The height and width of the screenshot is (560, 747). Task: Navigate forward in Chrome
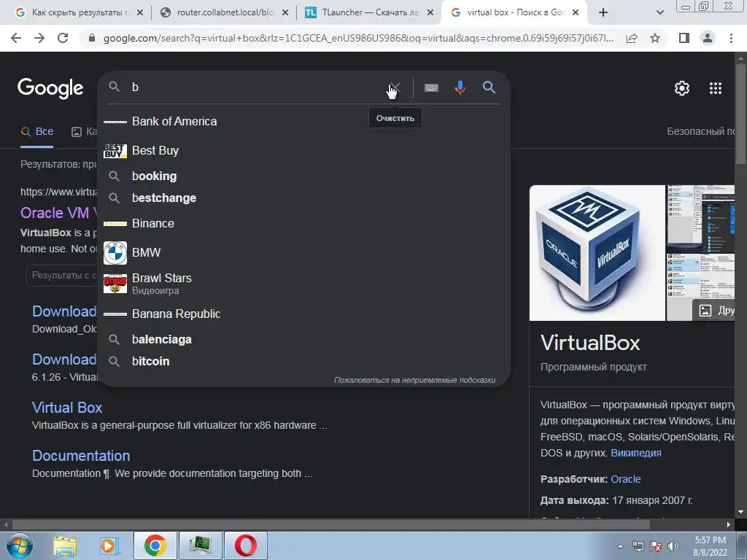(x=39, y=38)
